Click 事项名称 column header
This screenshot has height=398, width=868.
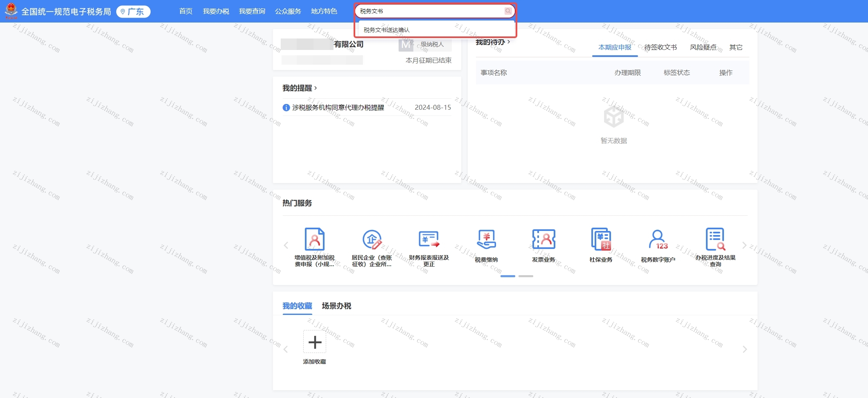pyautogui.click(x=494, y=73)
